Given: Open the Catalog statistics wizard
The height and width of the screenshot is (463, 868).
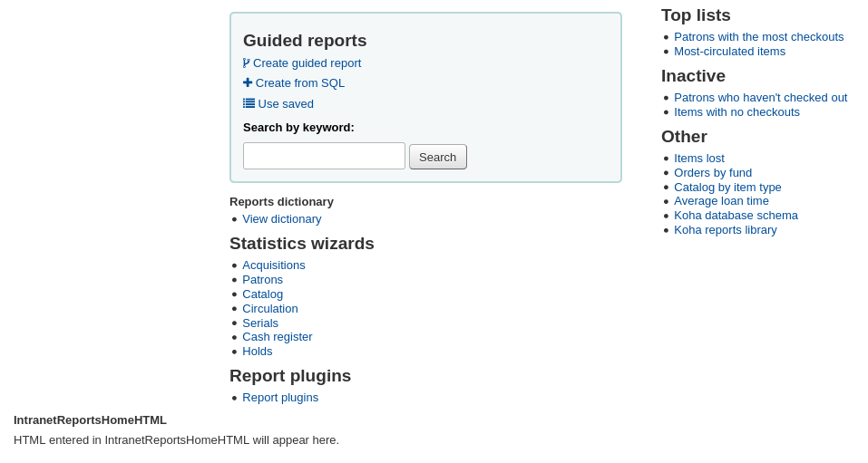Looking at the screenshot, I should (262, 294).
